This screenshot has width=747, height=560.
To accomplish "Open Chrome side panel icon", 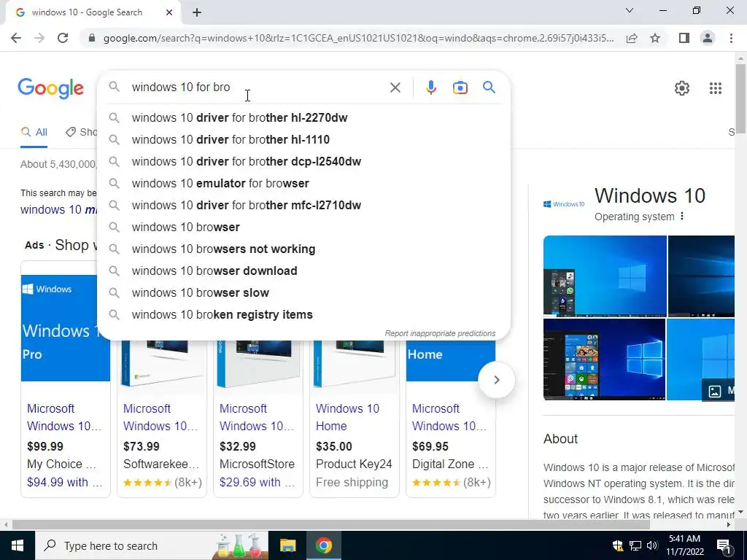I will point(684,38).
